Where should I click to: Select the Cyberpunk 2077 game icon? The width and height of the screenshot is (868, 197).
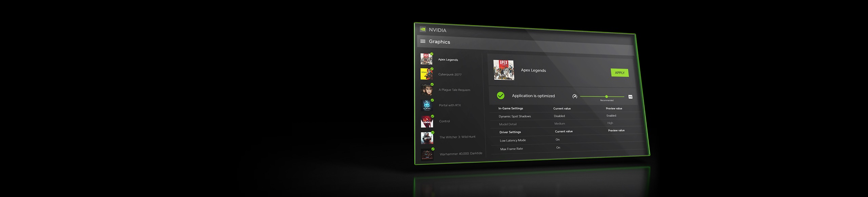pyautogui.click(x=427, y=74)
